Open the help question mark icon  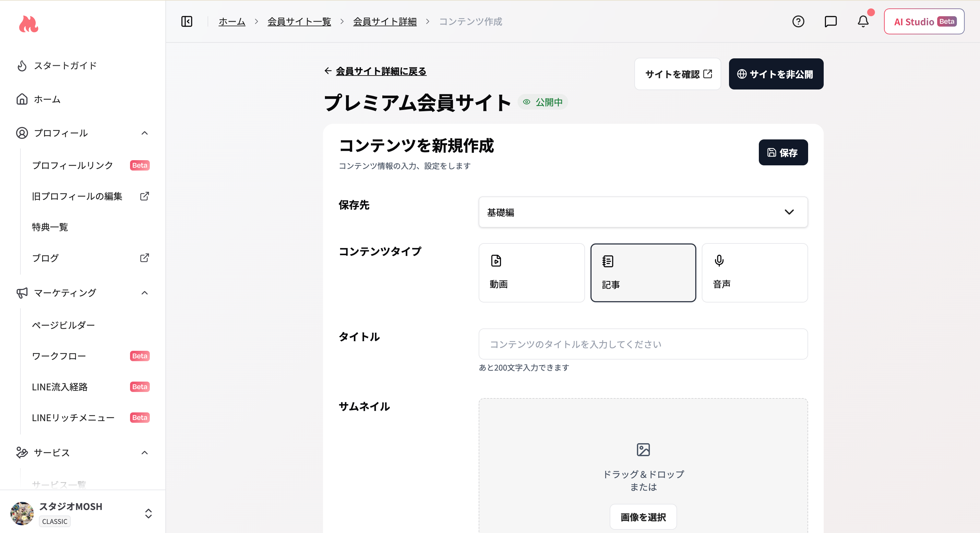click(x=798, y=21)
